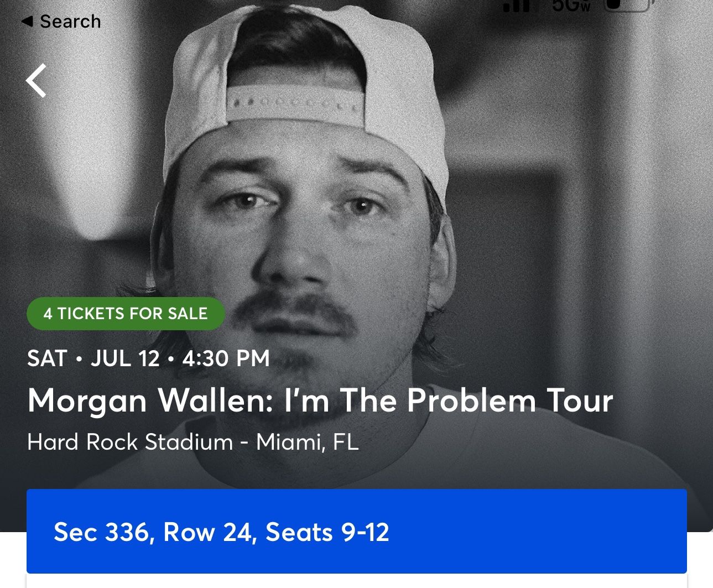Tap the cellular signal bars icon
This screenshot has height=588, width=713.
click(x=517, y=6)
